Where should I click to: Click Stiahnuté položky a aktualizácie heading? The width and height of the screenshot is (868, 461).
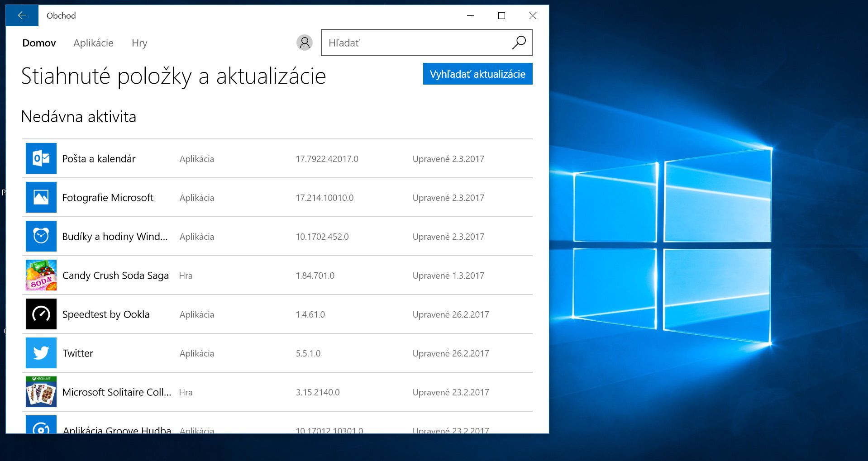(x=173, y=76)
